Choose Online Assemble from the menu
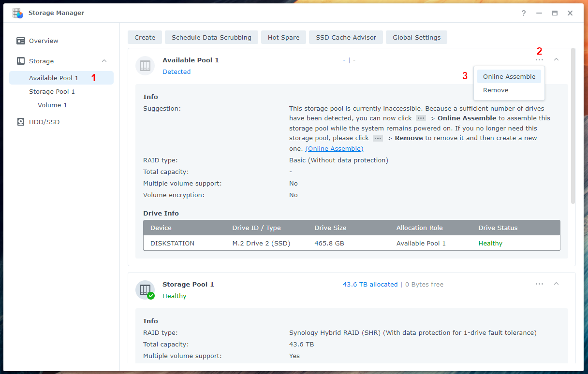The image size is (588, 374). click(509, 76)
